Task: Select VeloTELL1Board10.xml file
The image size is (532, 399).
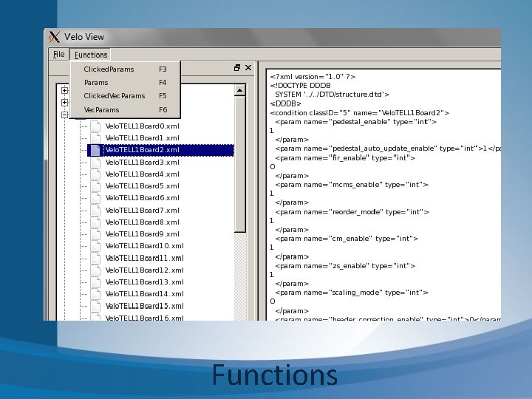Action: pyautogui.click(x=144, y=246)
